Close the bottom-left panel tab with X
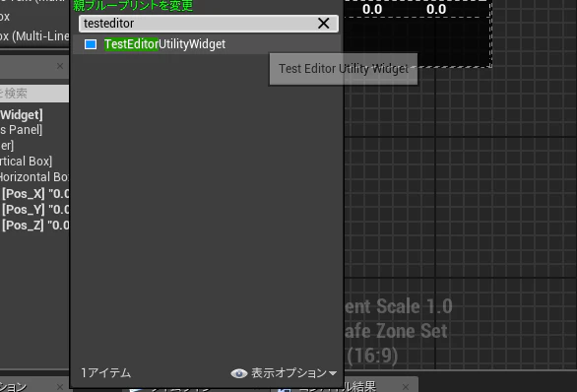577x392 pixels. click(60, 387)
